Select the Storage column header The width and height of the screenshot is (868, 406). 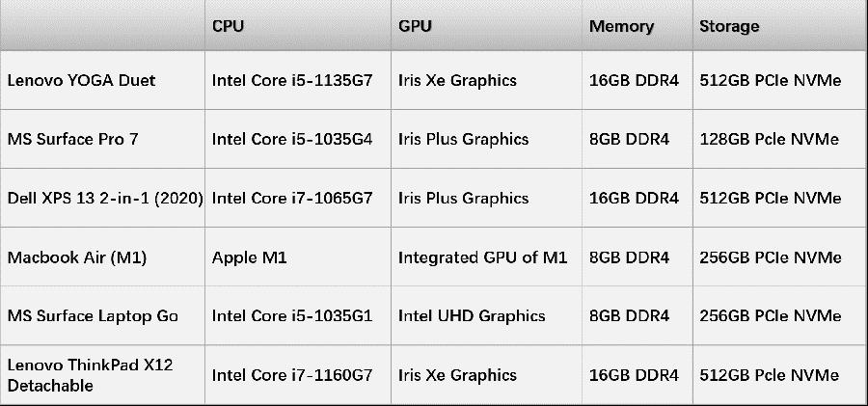(x=729, y=27)
